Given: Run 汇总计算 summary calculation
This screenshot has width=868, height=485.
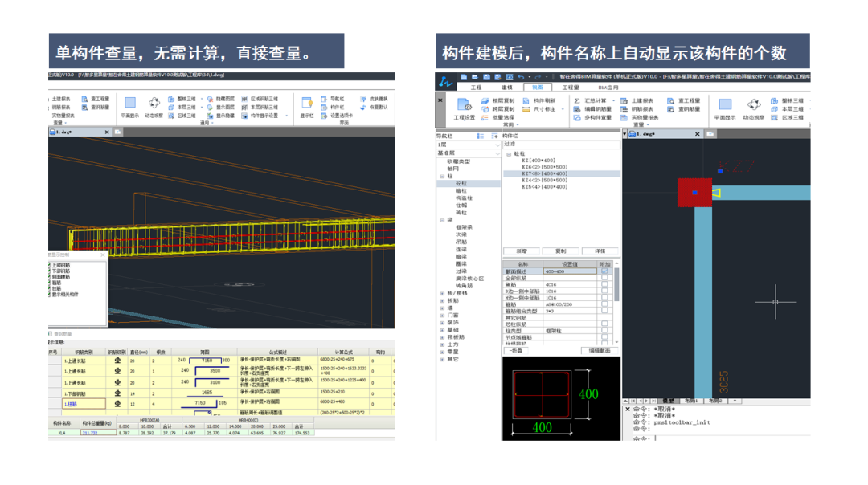Looking at the screenshot, I should (x=590, y=100).
